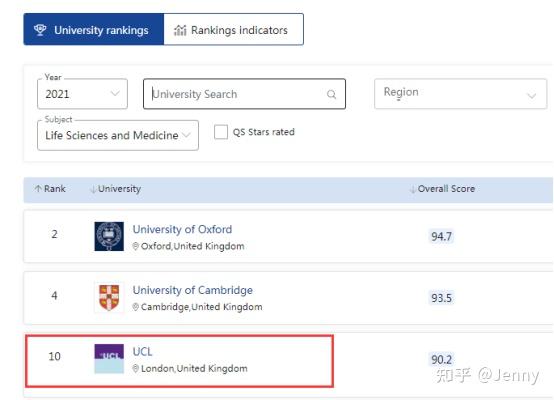Viewport: 554px width, 400px height.
Task: Click the location pin beside London, United Kingdom
Action: coord(135,369)
